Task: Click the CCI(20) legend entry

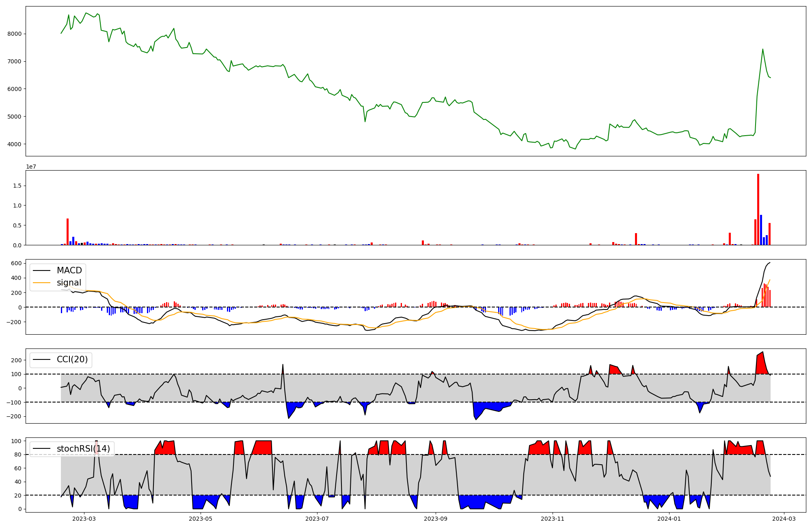Action: (x=72, y=359)
